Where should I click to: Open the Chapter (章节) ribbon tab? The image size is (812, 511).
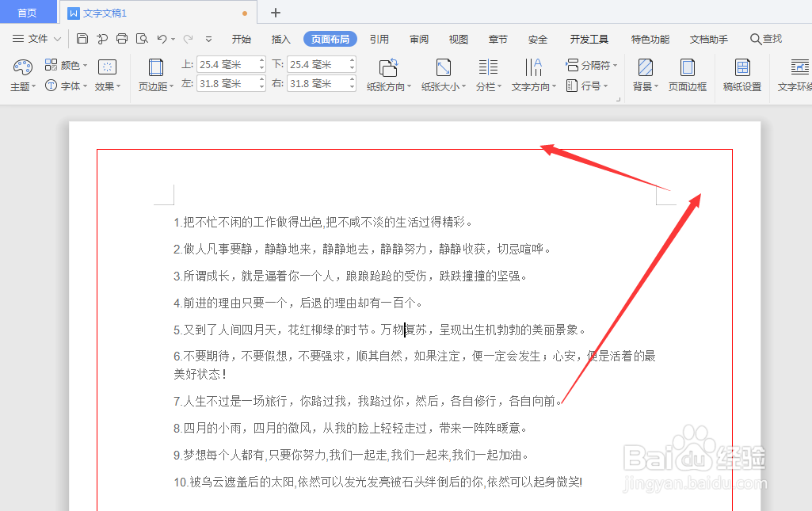tap(497, 39)
